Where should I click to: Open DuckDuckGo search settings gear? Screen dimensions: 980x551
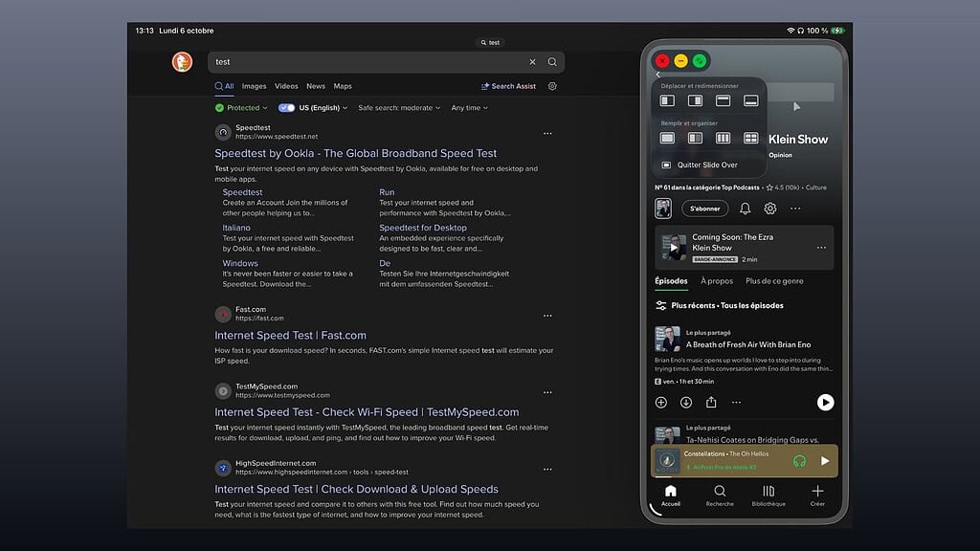coord(552,86)
